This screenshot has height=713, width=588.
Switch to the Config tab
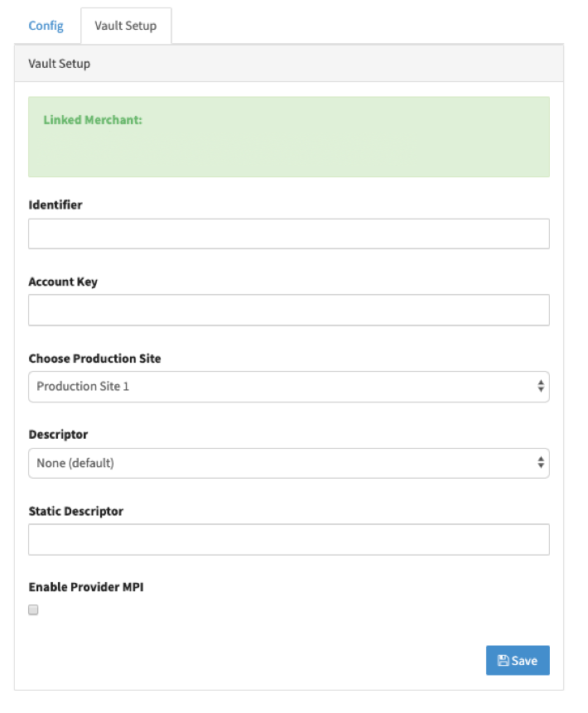(46, 26)
